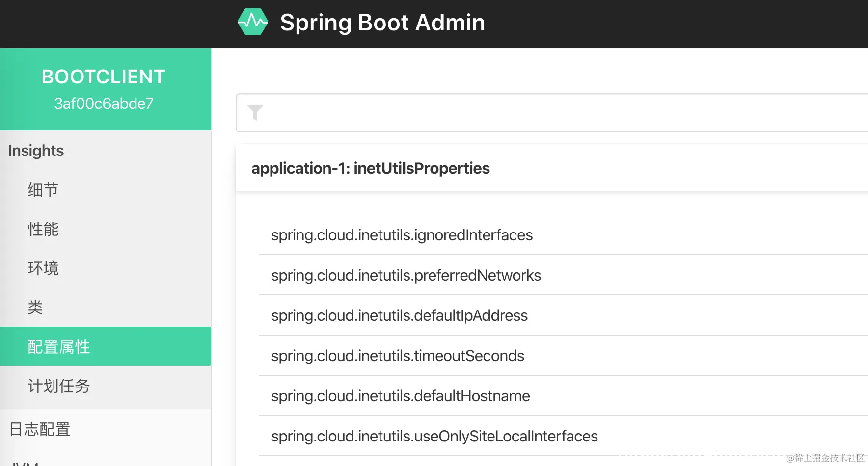868x466 pixels.
Task: Click instance id 3af00c6abde7
Action: point(104,104)
